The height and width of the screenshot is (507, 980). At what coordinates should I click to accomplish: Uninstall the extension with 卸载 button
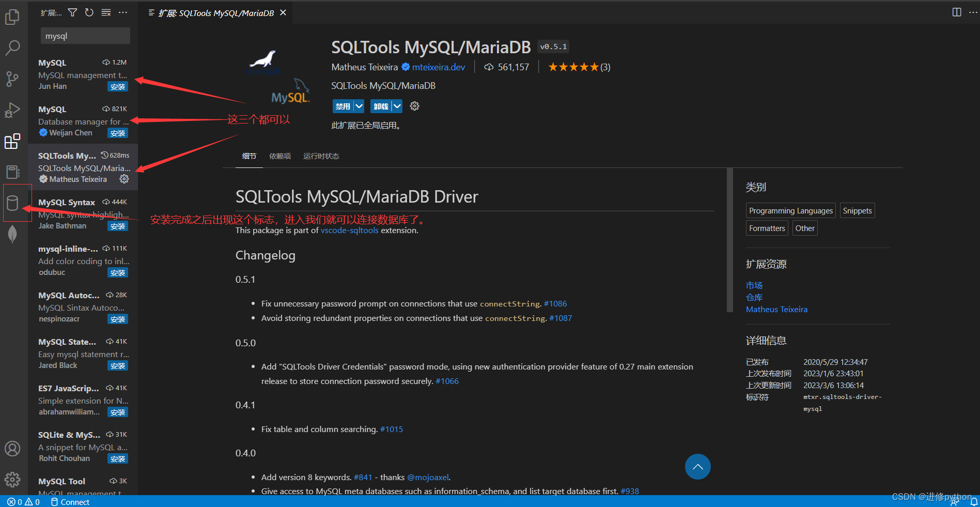[x=381, y=106]
